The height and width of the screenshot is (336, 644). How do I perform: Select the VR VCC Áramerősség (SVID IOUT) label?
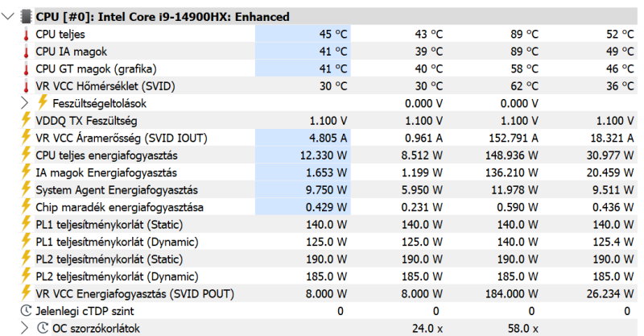click(x=122, y=138)
